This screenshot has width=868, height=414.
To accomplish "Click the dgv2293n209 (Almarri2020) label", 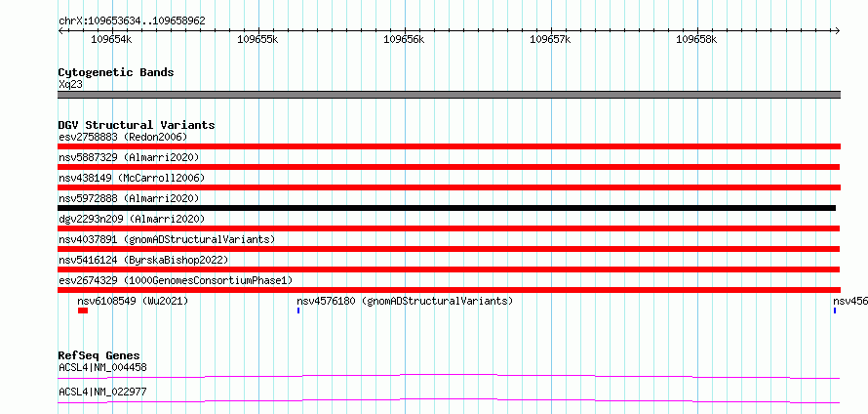I will coord(132,219).
